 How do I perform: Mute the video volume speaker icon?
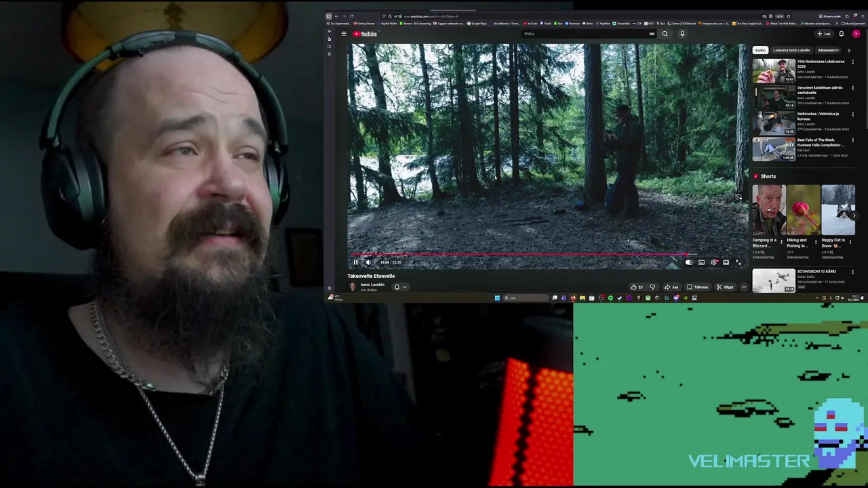click(368, 262)
